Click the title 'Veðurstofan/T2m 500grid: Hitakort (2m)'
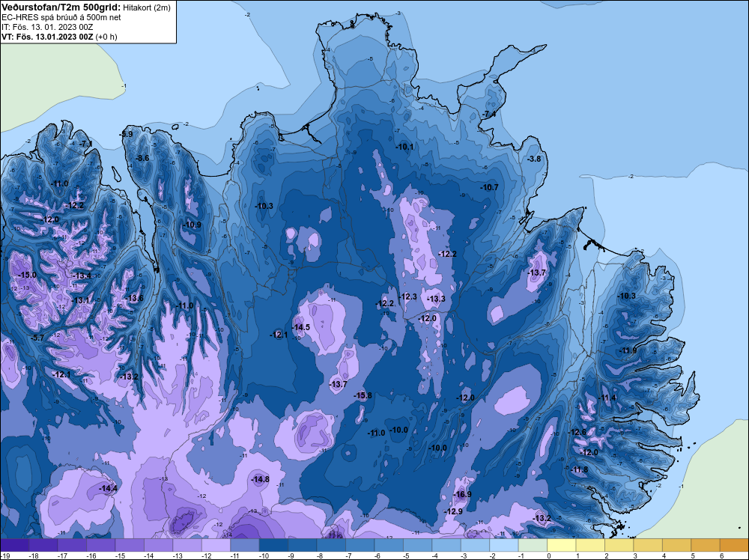The height and width of the screenshot is (560, 749). 86,7
